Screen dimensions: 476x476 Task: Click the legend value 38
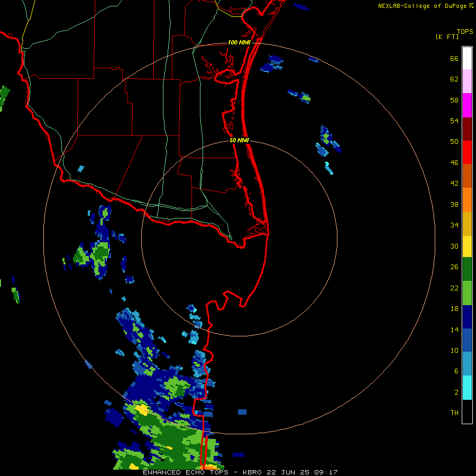(454, 204)
